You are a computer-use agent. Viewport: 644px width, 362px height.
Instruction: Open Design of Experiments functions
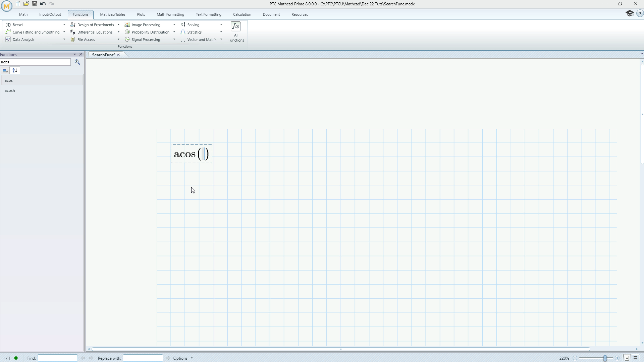[92, 25]
